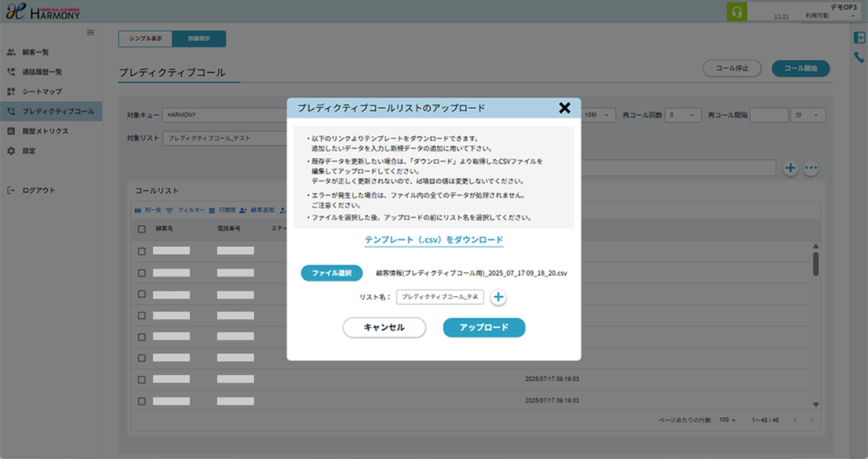The height and width of the screenshot is (459, 868).
Task: Toggle the hamburger menu in left sidebar
Action: point(90,32)
